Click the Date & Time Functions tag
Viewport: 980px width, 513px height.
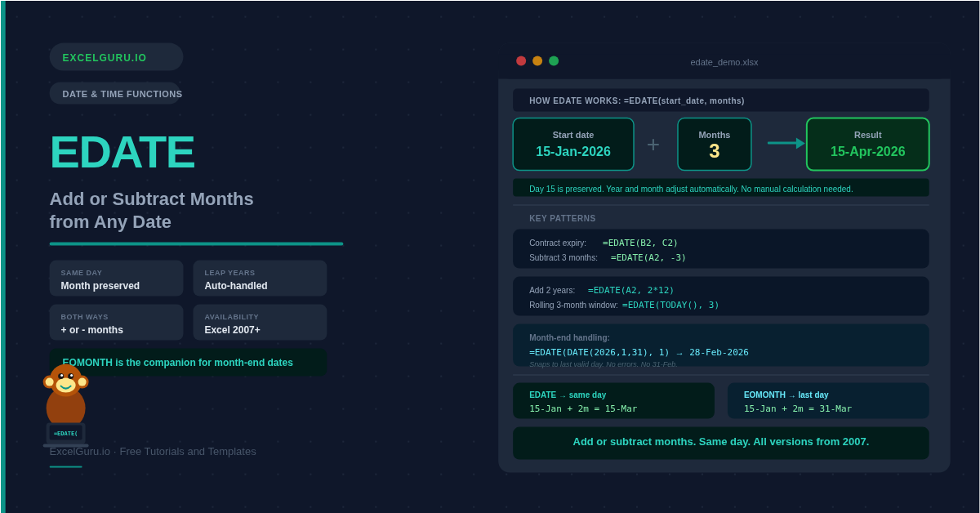pos(116,94)
